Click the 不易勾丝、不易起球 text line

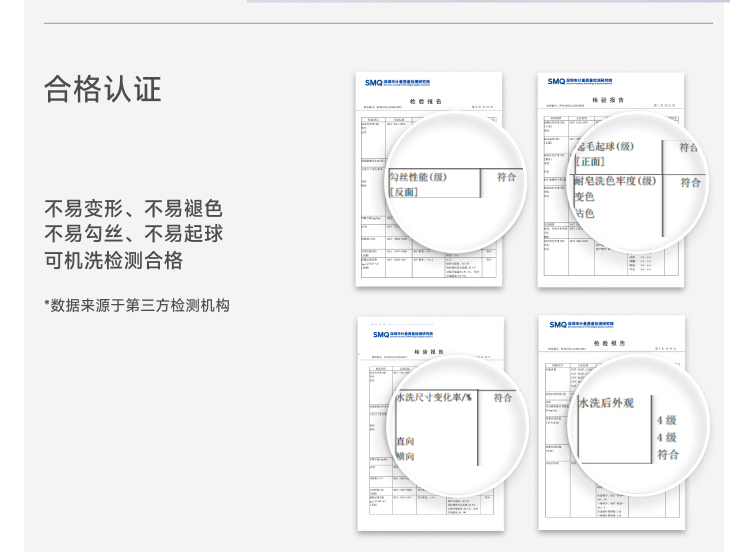(x=133, y=235)
